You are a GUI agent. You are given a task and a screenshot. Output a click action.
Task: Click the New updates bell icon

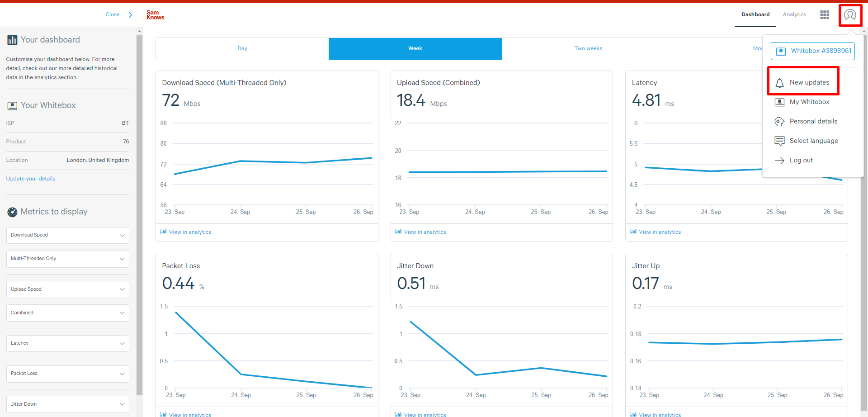[x=779, y=83]
